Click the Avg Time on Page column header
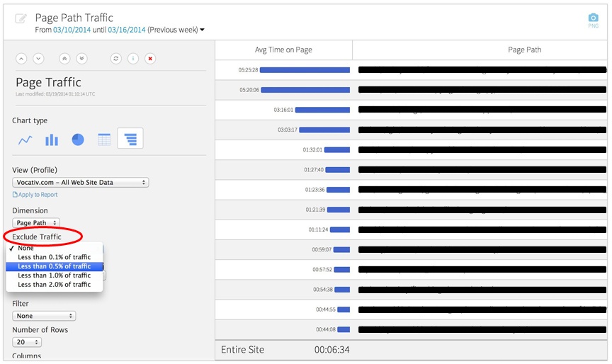Viewport: 612px width, 364px height. tap(283, 50)
